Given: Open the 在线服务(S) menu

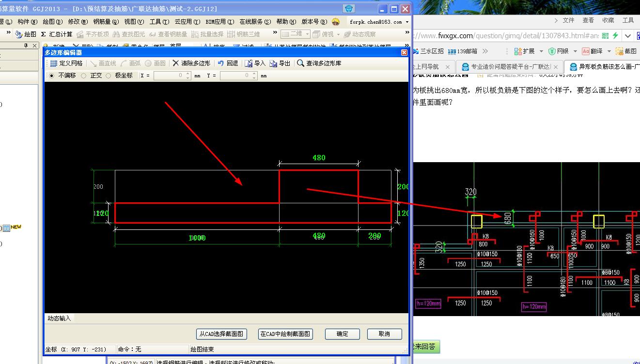Looking at the screenshot, I should point(255,22).
